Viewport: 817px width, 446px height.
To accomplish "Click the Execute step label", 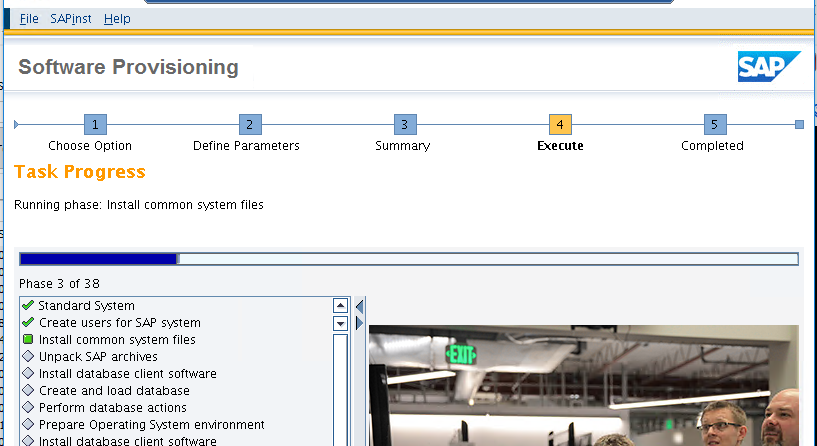I will pyautogui.click(x=560, y=146).
